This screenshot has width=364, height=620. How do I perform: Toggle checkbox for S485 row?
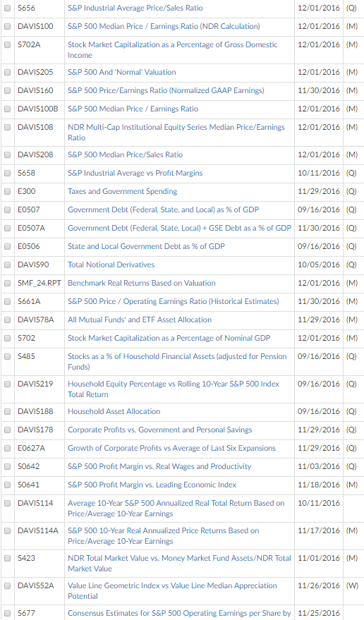pos(7,357)
